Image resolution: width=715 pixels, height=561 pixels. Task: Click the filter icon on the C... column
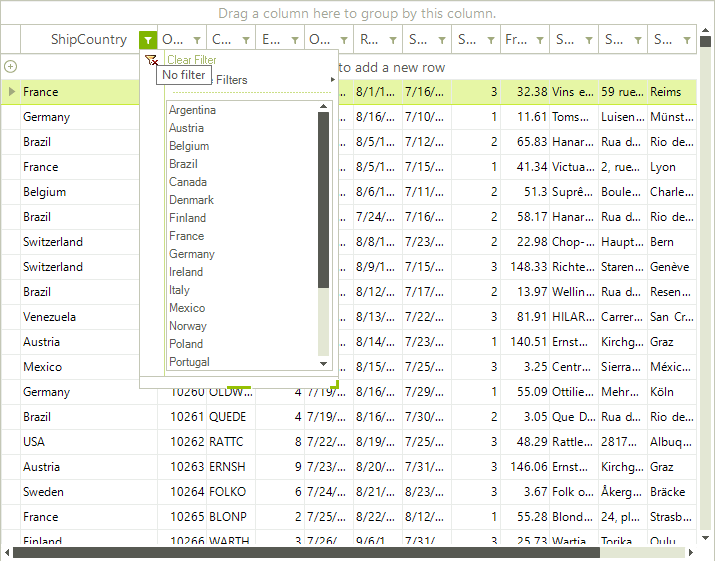tap(246, 40)
